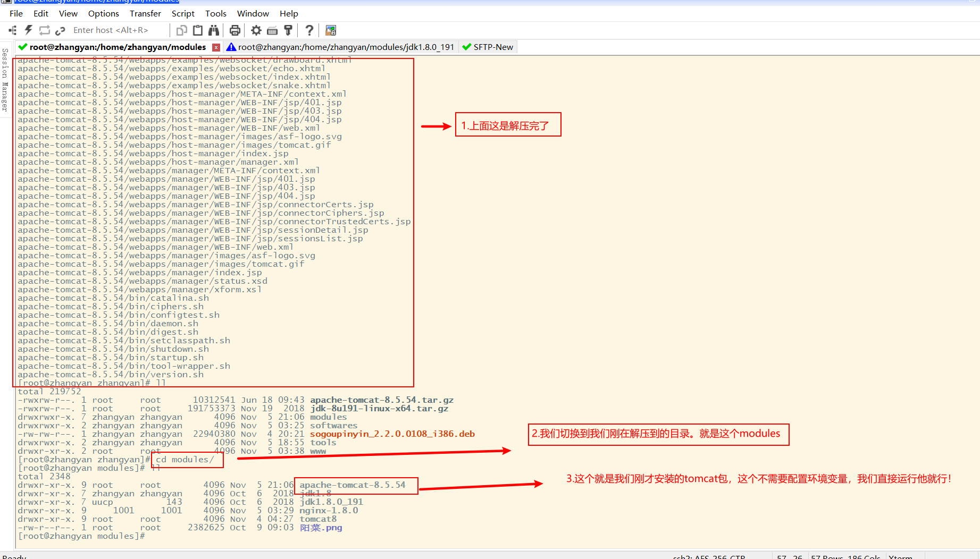Open Find with the binoculars icon
980x559 pixels.
(214, 30)
